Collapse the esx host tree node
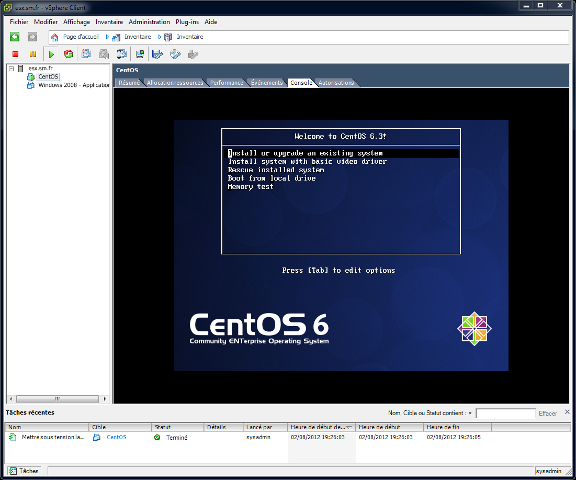Image resolution: width=576 pixels, height=480 pixels. [12, 68]
